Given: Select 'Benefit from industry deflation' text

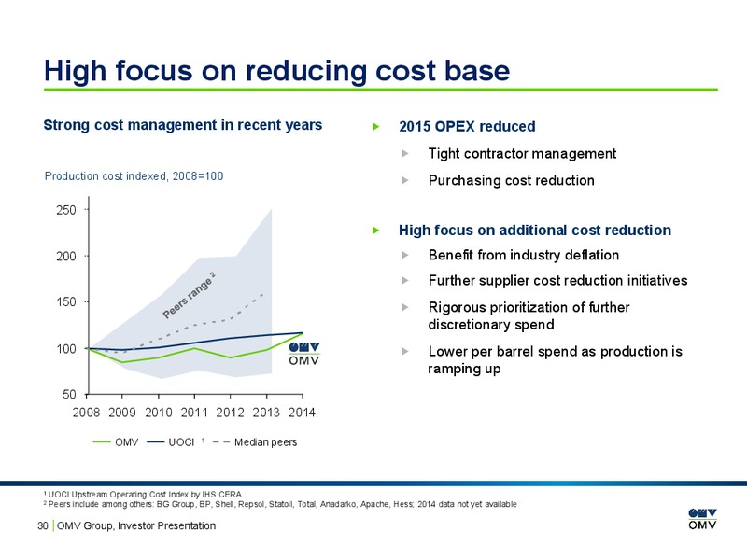Looking at the screenshot, I should 524,255.
